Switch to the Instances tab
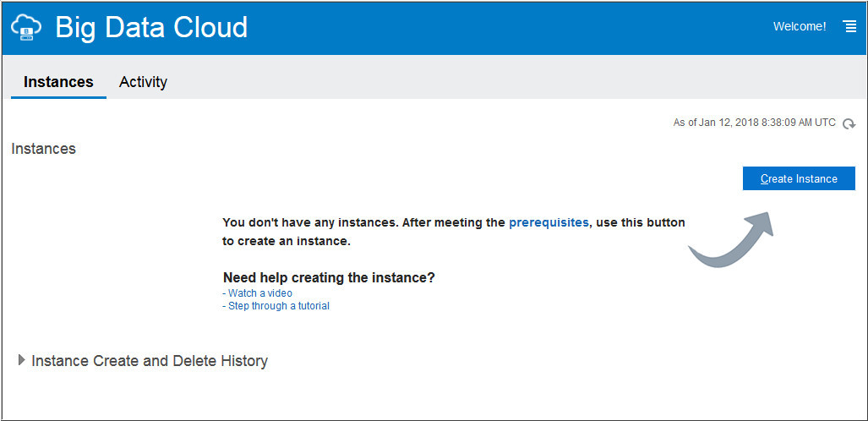 coord(58,82)
